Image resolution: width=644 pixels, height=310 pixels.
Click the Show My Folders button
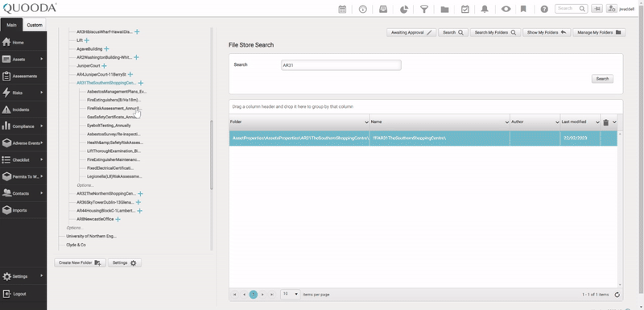[547, 32]
